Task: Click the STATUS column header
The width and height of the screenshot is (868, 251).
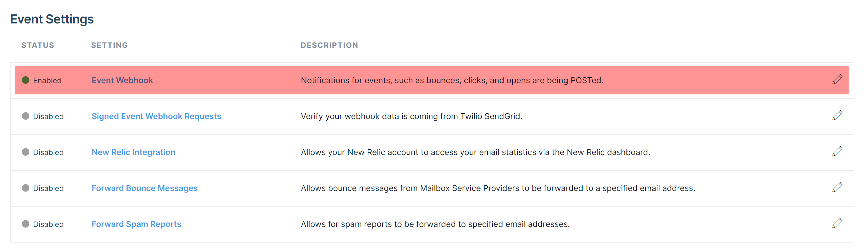Action: coord(37,45)
